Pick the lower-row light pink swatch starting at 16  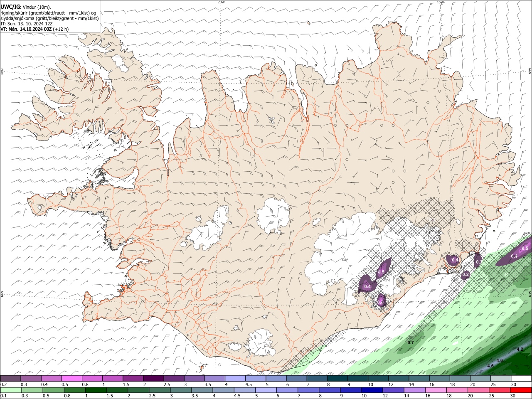coord(436,390)
